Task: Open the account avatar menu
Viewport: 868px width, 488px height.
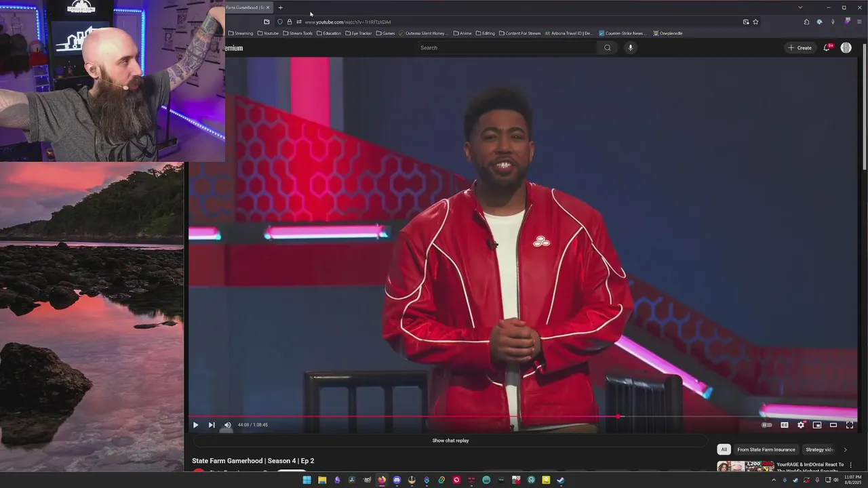Action: coord(846,47)
